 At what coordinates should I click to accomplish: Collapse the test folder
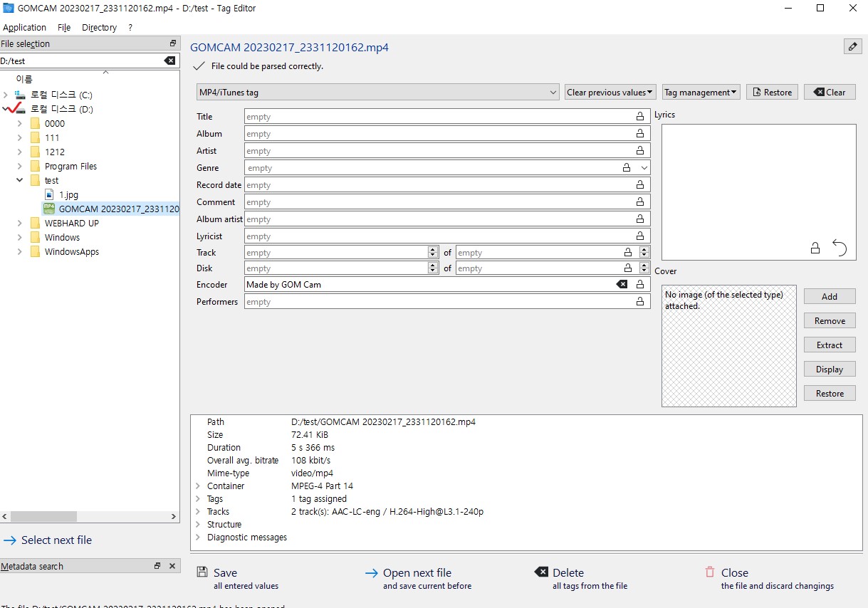tap(20, 180)
